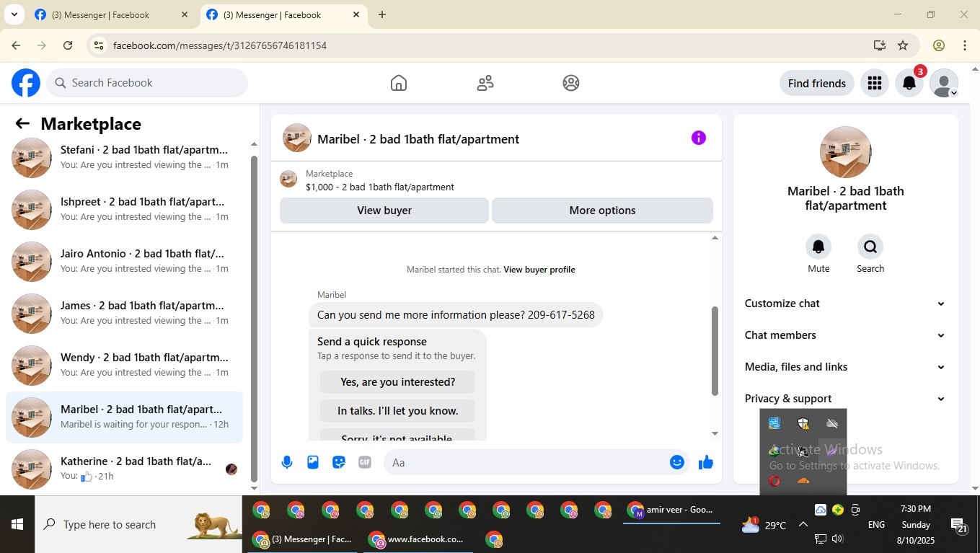This screenshot has height=553, width=980.
Task: Go back using Marketplace back arrow
Action: [22, 124]
